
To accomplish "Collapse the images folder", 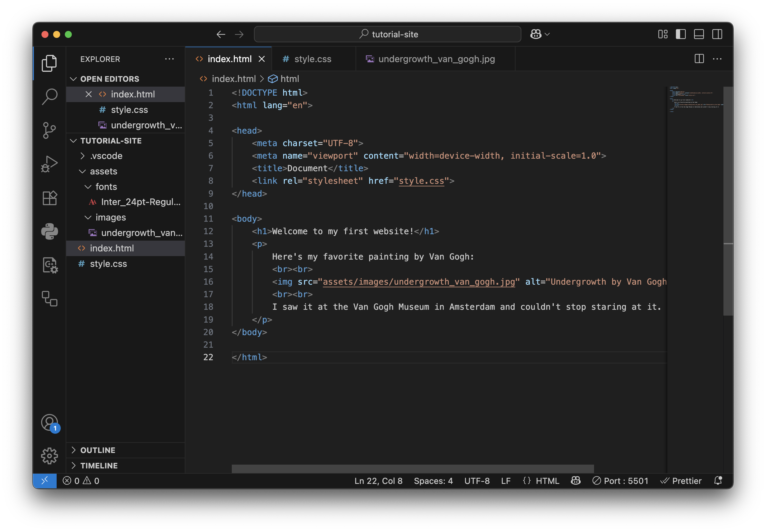I will click(x=126, y=217).
